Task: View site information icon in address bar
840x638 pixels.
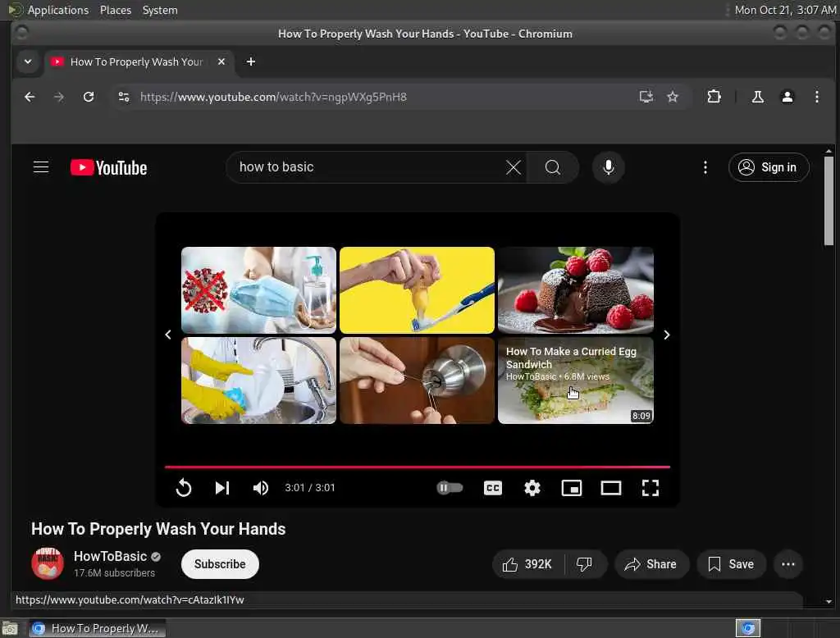Action: [x=124, y=97]
